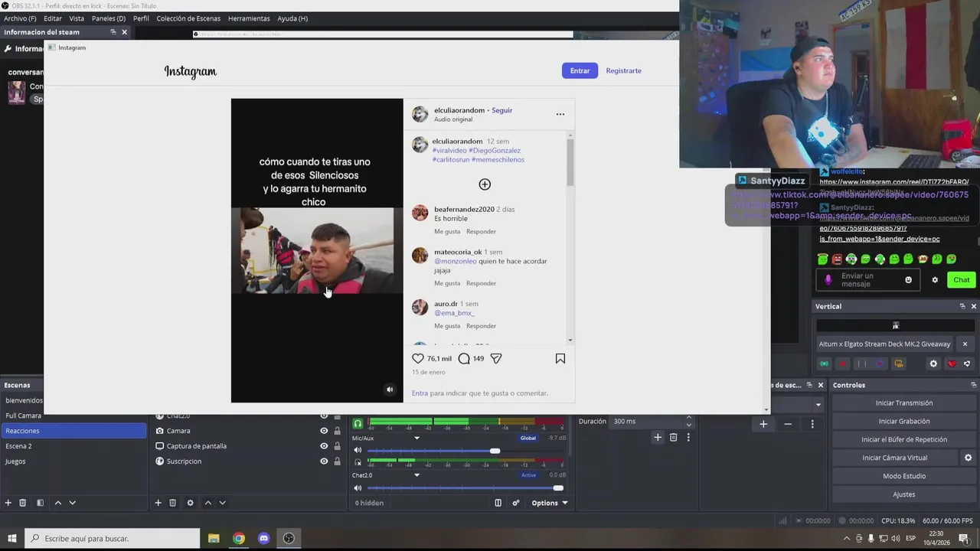Image resolution: width=980 pixels, height=551 pixels.
Task: Click Instagram comments scrollbar
Action: pyautogui.click(x=570, y=162)
